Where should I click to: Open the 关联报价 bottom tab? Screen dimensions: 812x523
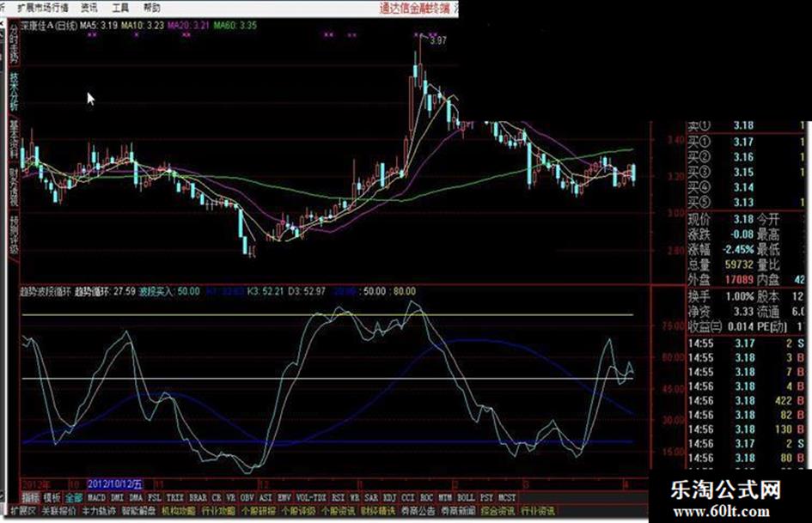coord(58,511)
